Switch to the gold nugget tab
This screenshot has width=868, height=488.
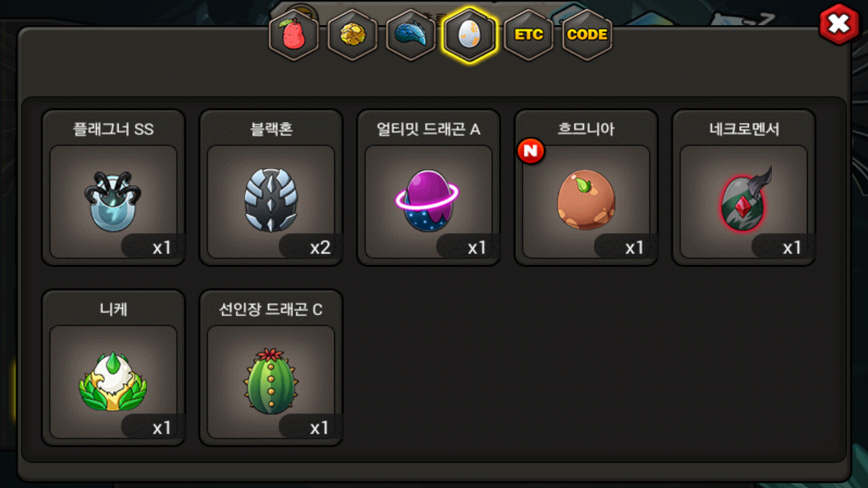click(353, 35)
